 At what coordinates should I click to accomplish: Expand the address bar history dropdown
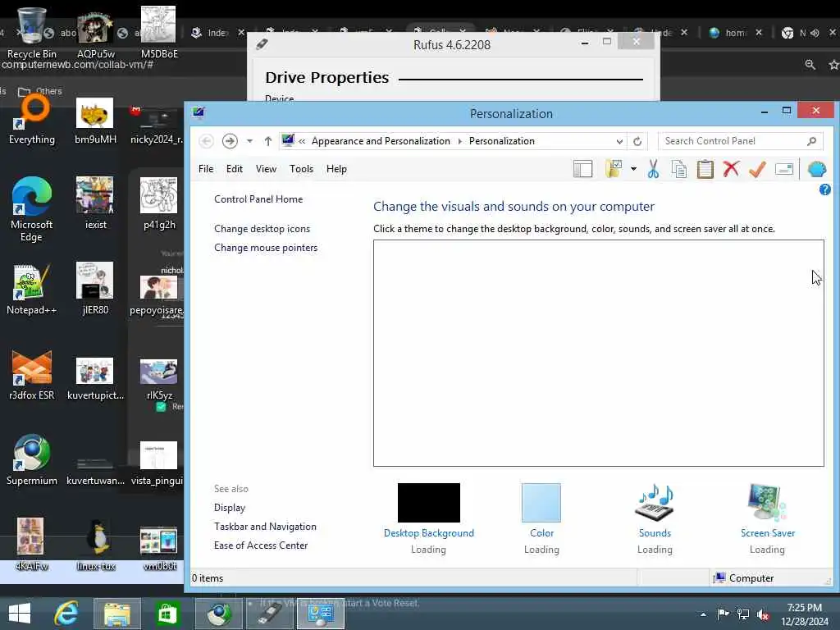[619, 141]
